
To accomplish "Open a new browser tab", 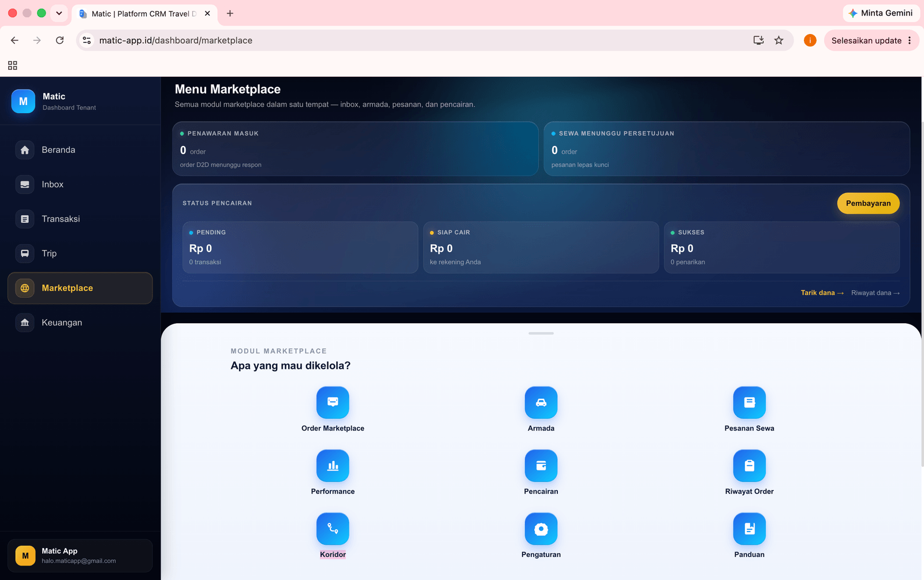I will 230,13.
